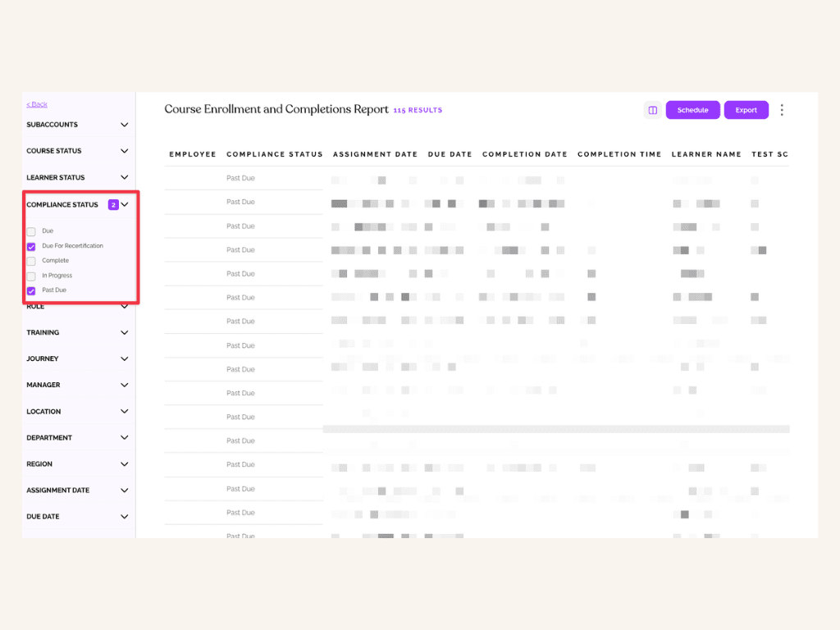Click the report title heading
Viewport: 840px width, 630px height.
coord(276,109)
